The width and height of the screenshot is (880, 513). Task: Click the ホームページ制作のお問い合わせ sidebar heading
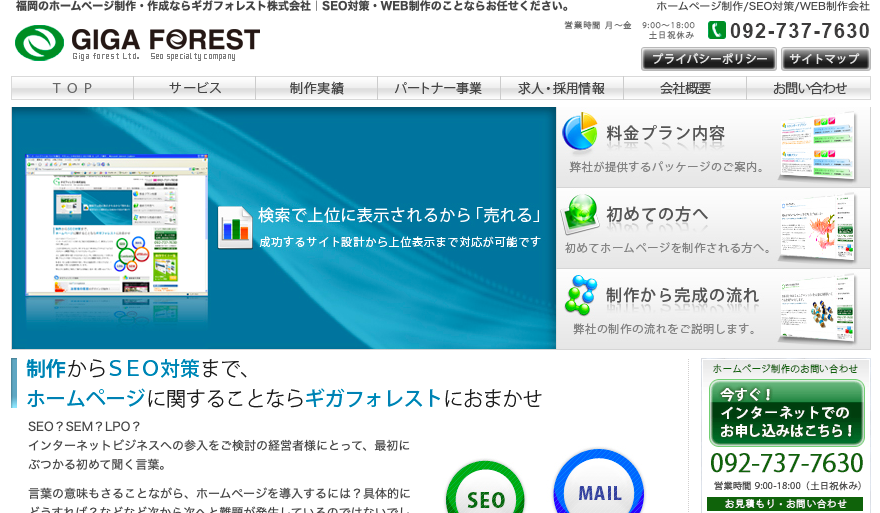pyautogui.click(x=785, y=369)
